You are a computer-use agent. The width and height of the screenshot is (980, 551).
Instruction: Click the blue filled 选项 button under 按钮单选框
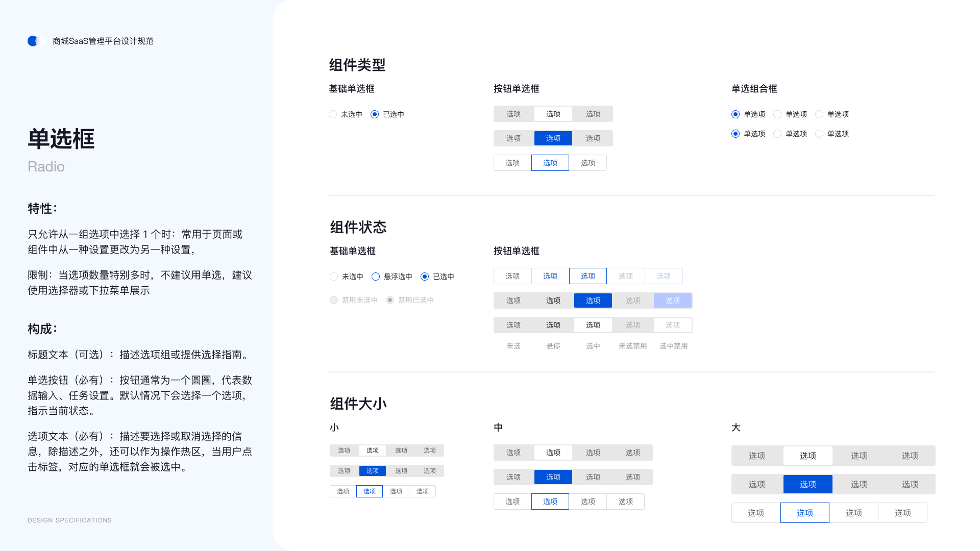553,138
